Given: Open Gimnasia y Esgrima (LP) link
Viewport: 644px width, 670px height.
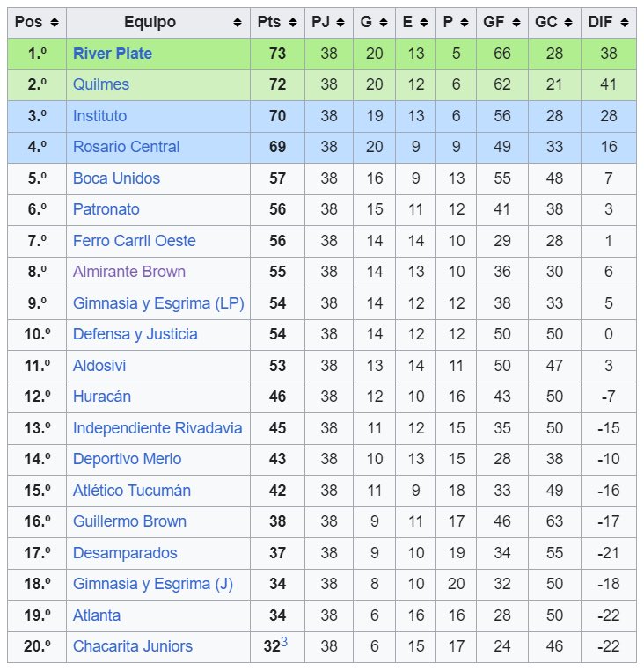Looking at the screenshot, I should click(x=158, y=303).
